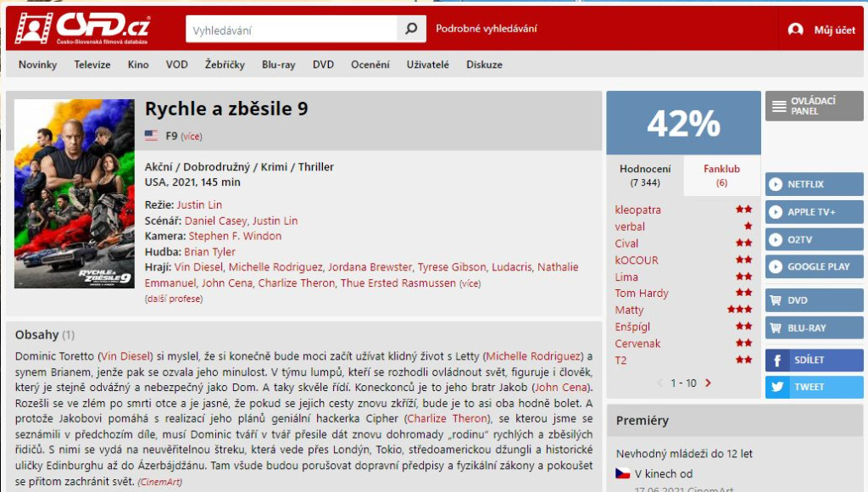
Task: Click the Premiéry heading
Action: click(x=643, y=421)
